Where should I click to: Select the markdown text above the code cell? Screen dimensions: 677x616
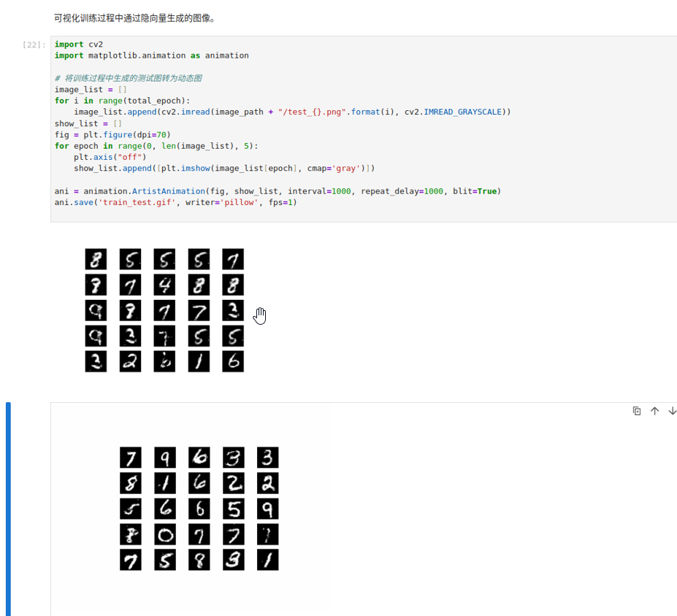coord(134,18)
